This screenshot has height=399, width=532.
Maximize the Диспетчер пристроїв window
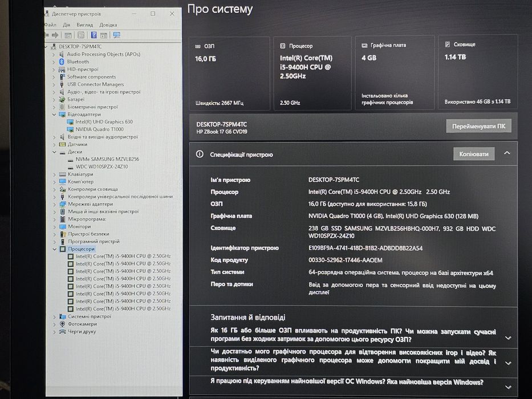pyautogui.click(x=153, y=14)
